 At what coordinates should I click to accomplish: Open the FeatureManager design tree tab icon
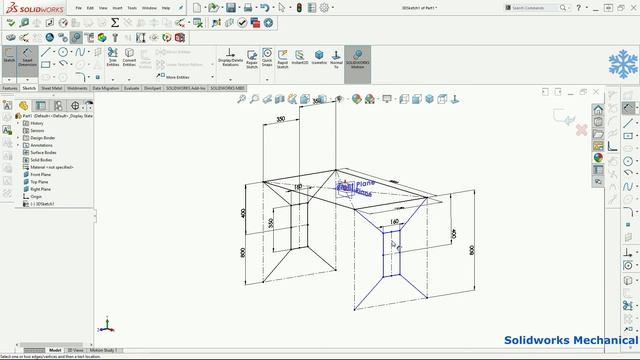[x=23, y=106]
